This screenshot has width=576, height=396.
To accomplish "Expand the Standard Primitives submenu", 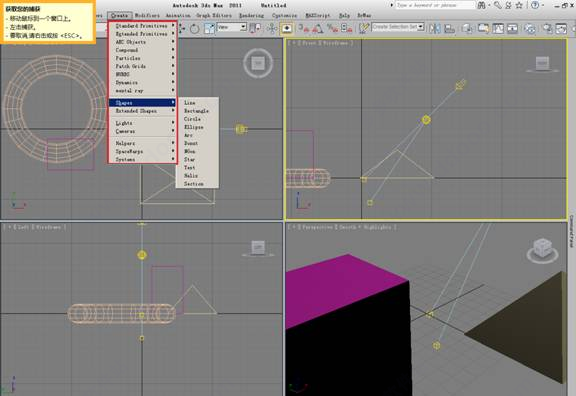I will (143, 26).
